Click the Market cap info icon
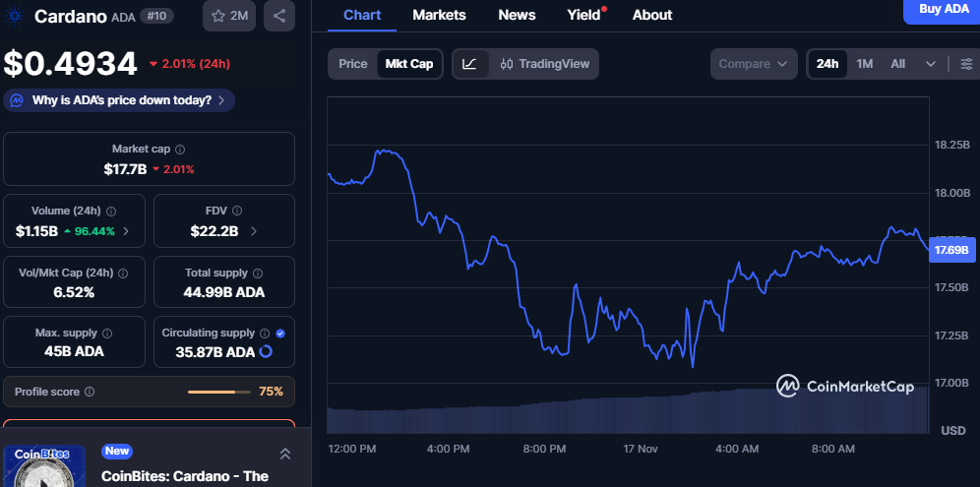The image size is (980, 487). 179,150
